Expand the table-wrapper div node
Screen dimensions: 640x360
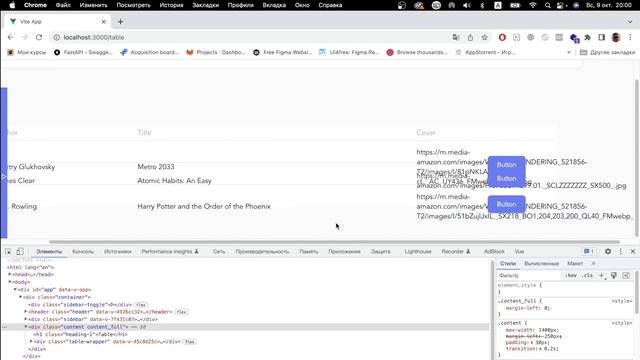pos(31,342)
